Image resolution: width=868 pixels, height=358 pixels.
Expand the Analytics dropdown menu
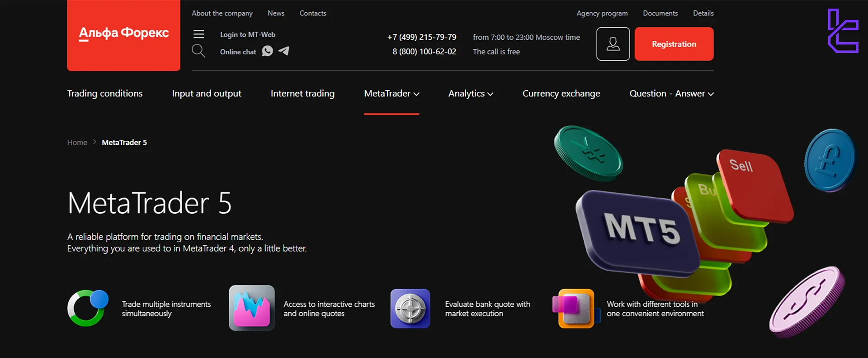coord(471,94)
